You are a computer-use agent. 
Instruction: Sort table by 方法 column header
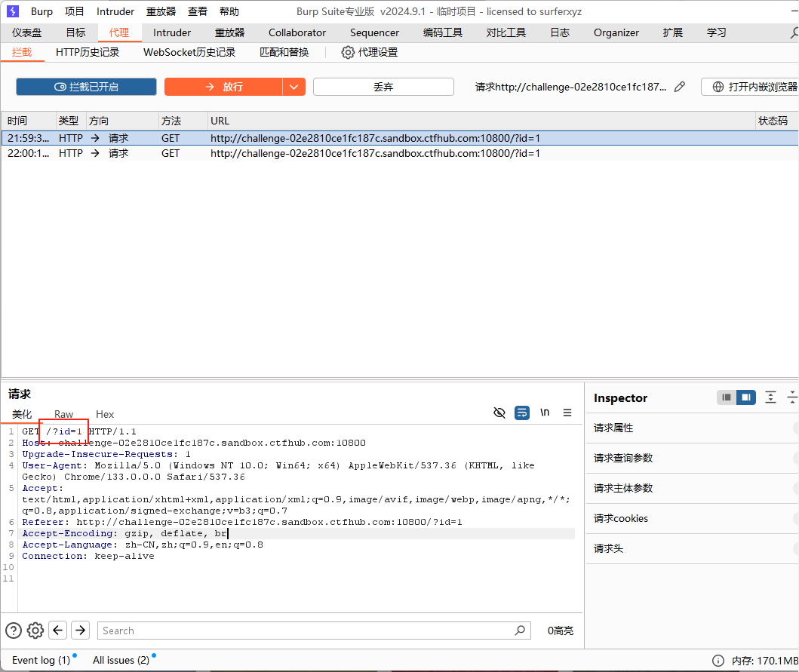(x=183, y=121)
